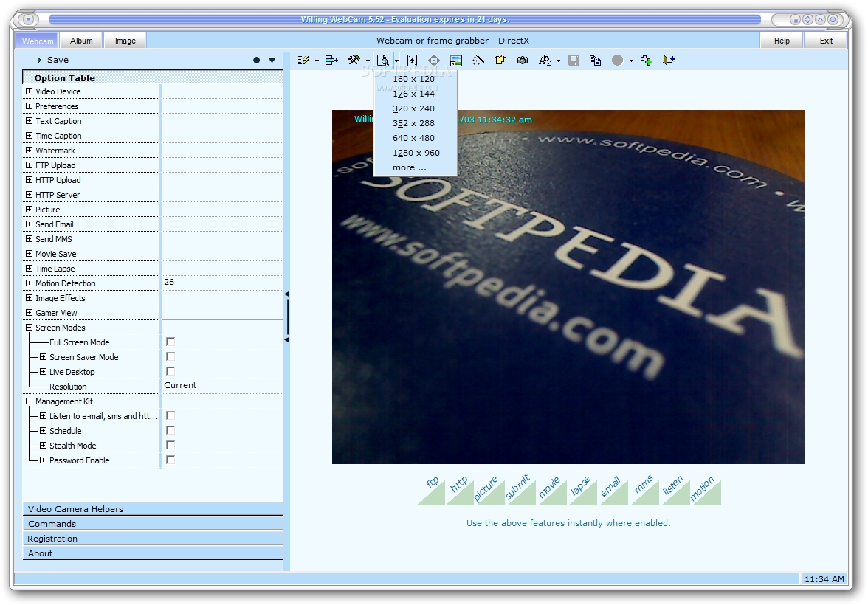This screenshot has width=868, height=605.
Task: Open the hammer and wrench tools icon
Action: click(354, 60)
